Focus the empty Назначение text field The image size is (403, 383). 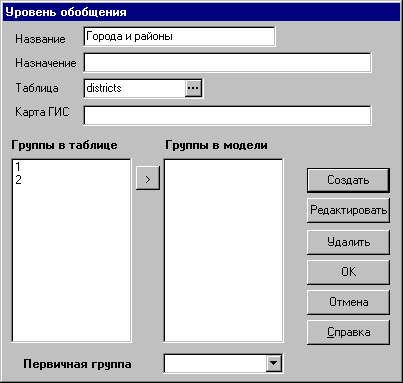point(227,62)
